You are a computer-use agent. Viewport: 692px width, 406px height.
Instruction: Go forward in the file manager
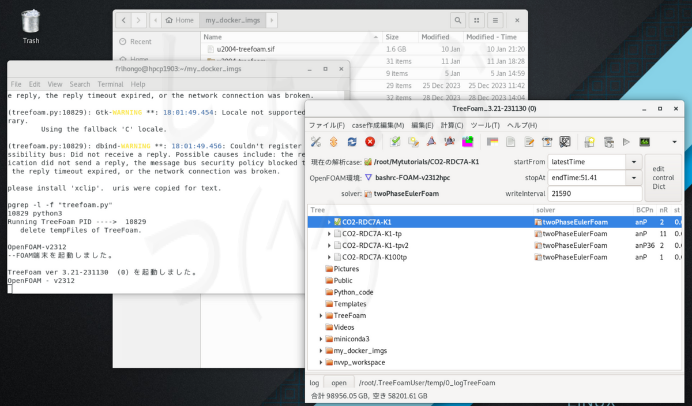[x=139, y=20]
